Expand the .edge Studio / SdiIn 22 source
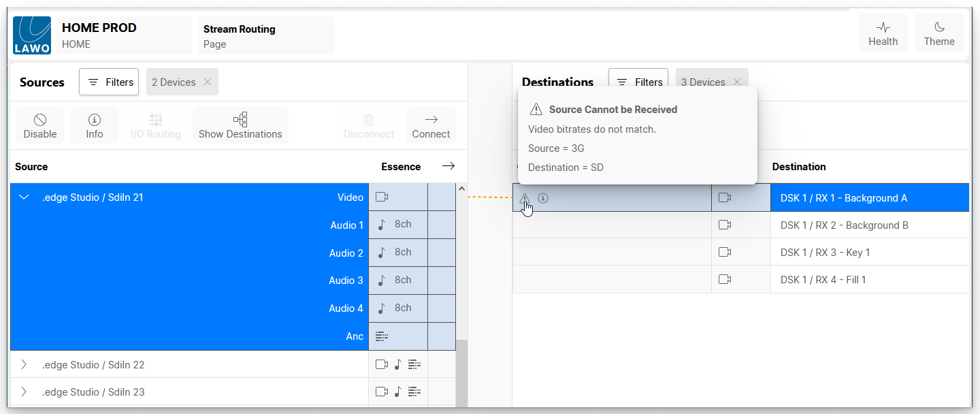 coord(24,364)
